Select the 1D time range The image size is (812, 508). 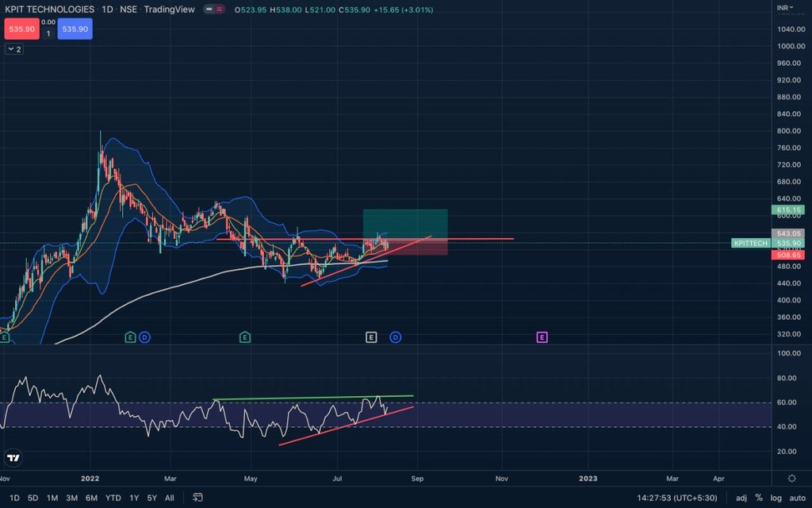(14, 498)
